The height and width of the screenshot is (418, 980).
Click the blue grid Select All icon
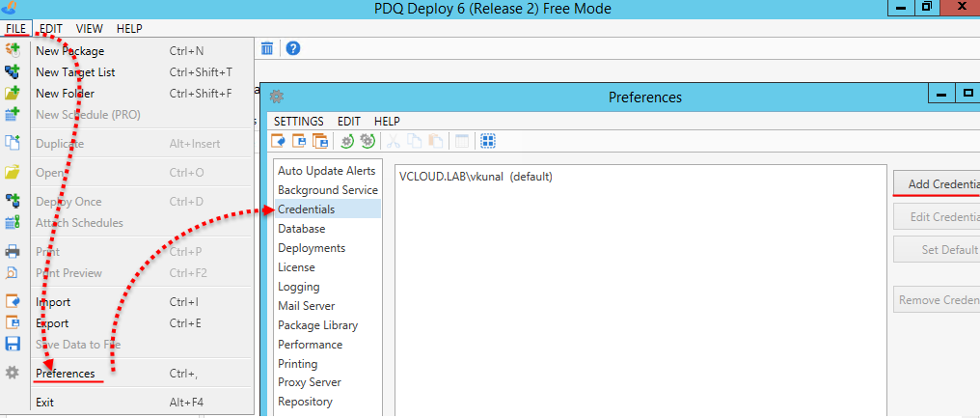(488, 141)
